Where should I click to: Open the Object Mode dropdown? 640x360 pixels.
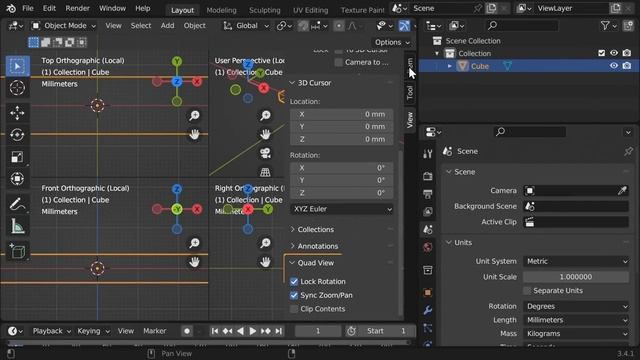(x=64, y=26)
